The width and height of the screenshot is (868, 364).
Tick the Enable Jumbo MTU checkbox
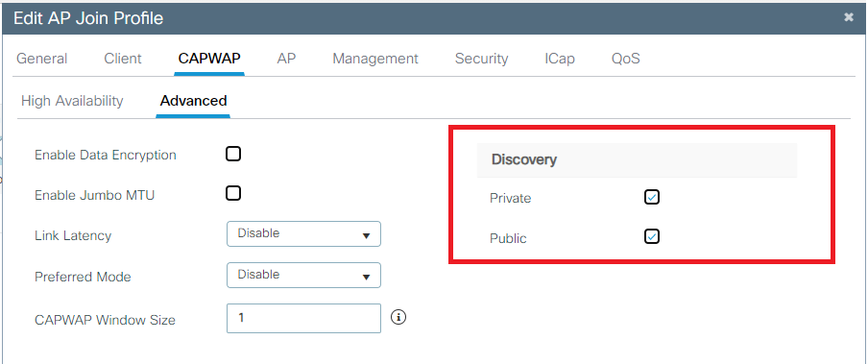point(233,193)
